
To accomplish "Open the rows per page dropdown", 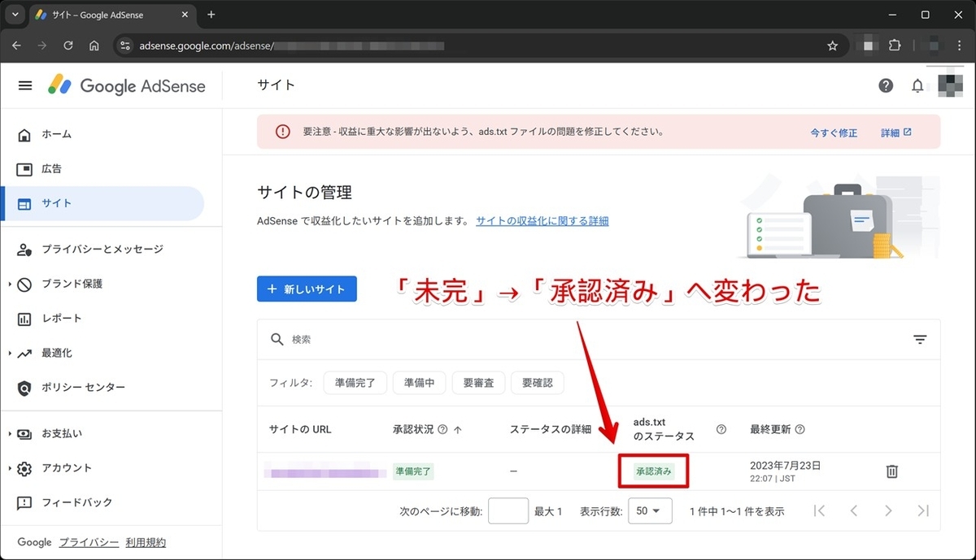I will tap(650, 510).
